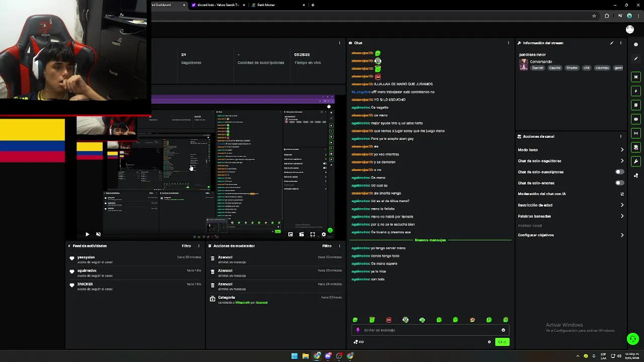Screen dimensions: 644x362
Task: Select SNICKER in activity feed
Action: tap(85, 284)
